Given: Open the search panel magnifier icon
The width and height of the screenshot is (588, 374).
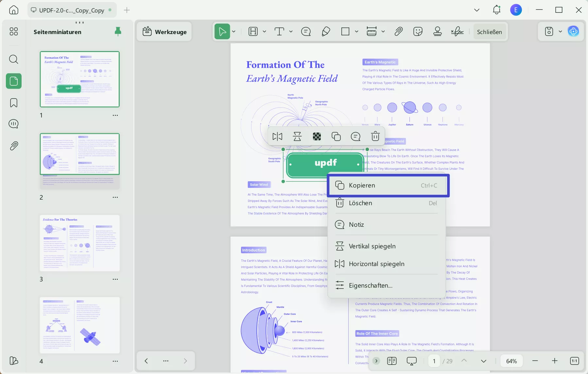Looking at the screenshot, I should [x=14, y=59].
